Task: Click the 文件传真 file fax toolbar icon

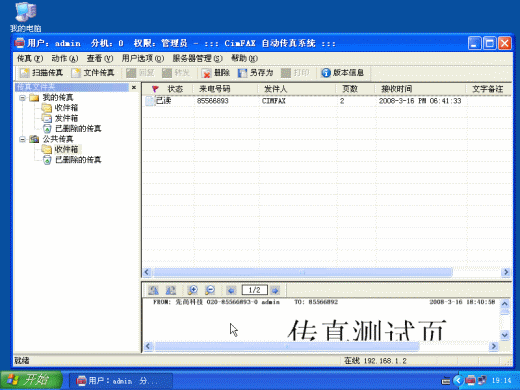Action: pyautogui.click(x=76, y=73)
